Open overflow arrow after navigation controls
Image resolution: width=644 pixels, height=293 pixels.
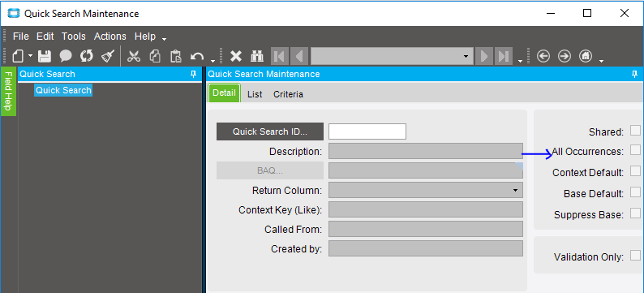pos(521,61)
